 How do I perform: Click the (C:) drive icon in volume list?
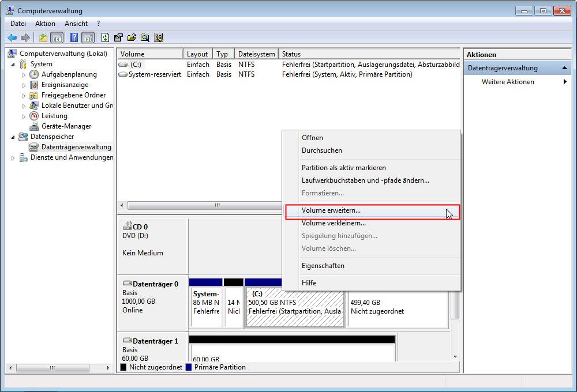point(123,65)
